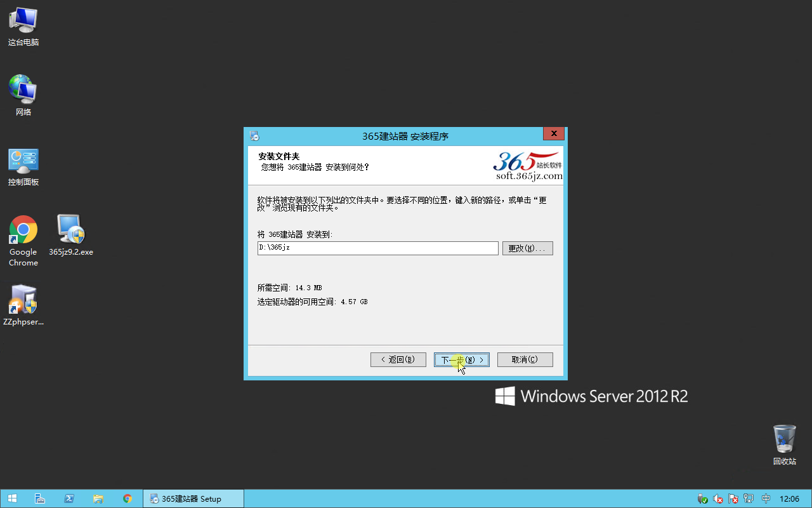Cancel setup with the 取消(C) button

(525, 359)
